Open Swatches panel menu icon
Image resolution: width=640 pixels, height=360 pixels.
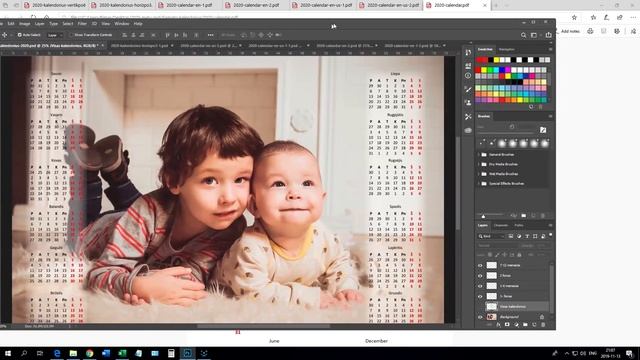[550, 49]
